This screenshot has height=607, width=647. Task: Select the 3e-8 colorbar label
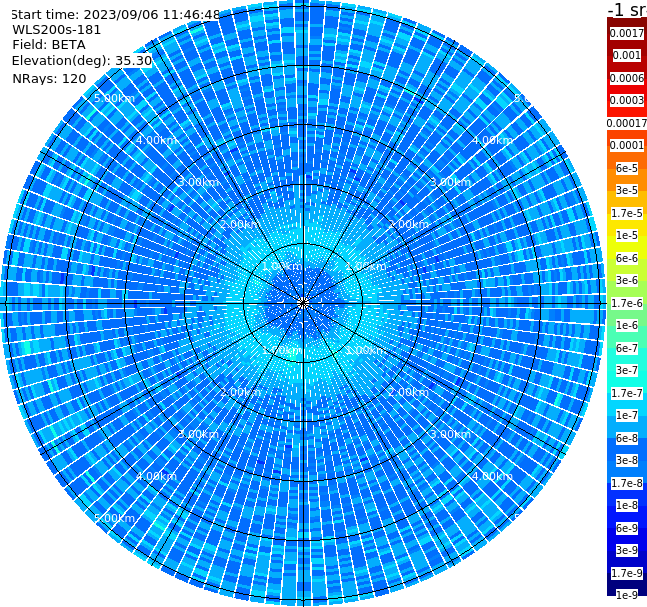[627, 460]
